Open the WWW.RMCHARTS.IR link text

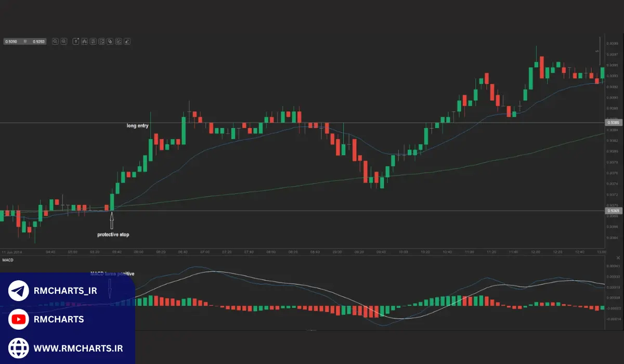coord(78,348)
